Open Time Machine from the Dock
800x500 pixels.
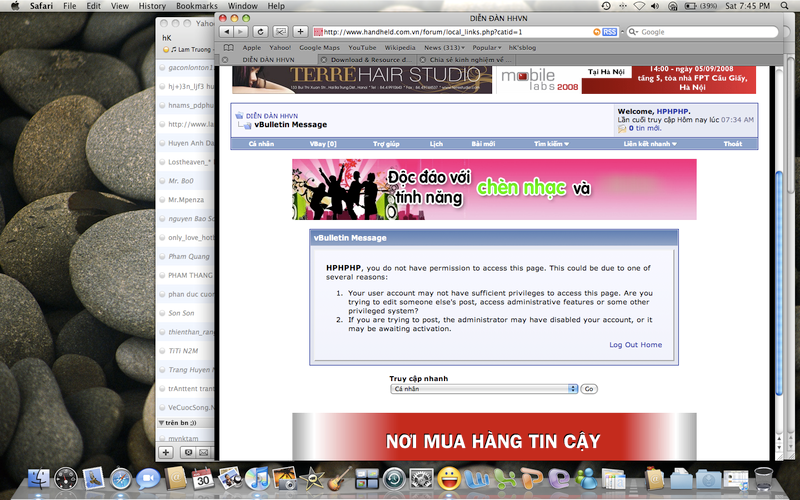[394, 479]
